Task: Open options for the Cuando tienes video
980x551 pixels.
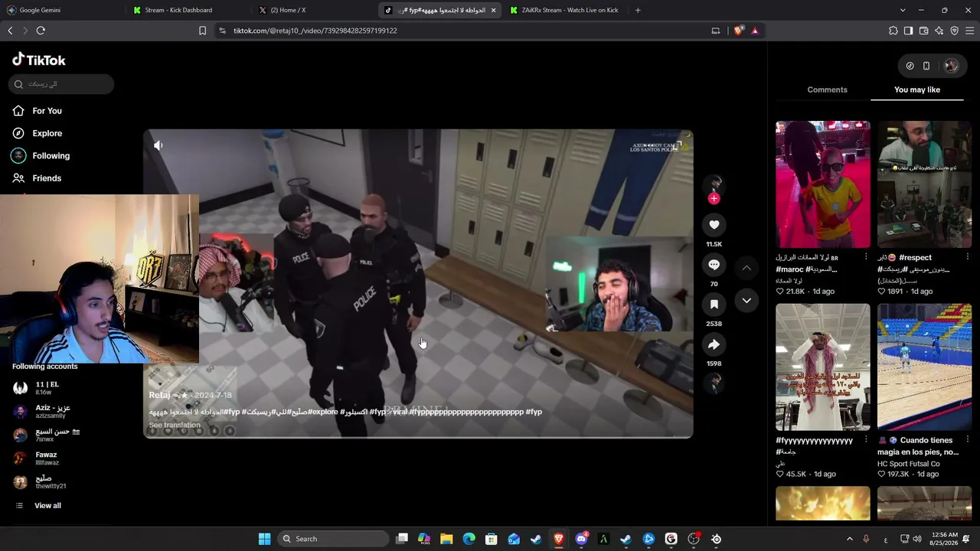Action: click(968, 440)
